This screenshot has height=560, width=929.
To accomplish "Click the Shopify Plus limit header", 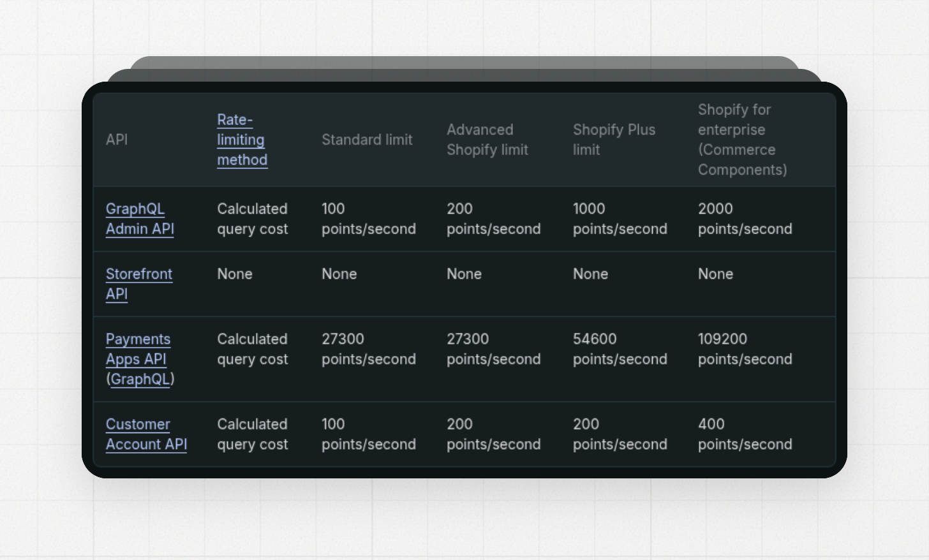I will 614,140.
